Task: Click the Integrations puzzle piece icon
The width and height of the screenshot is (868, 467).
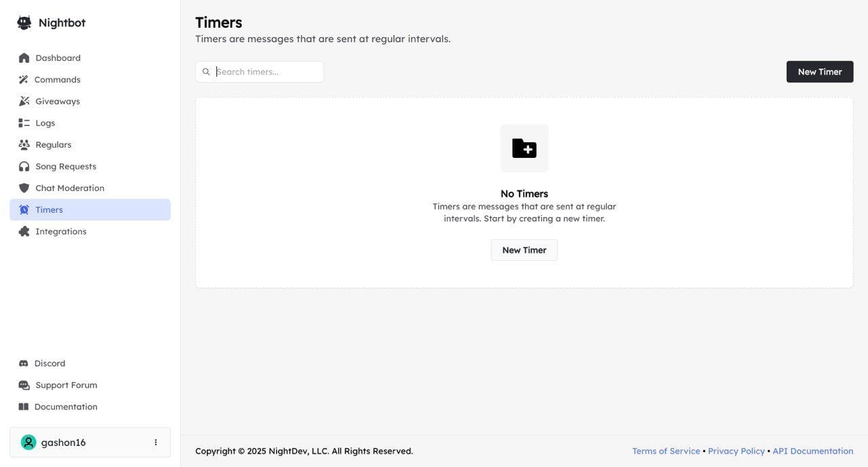Action: click(x=24, y=232)
